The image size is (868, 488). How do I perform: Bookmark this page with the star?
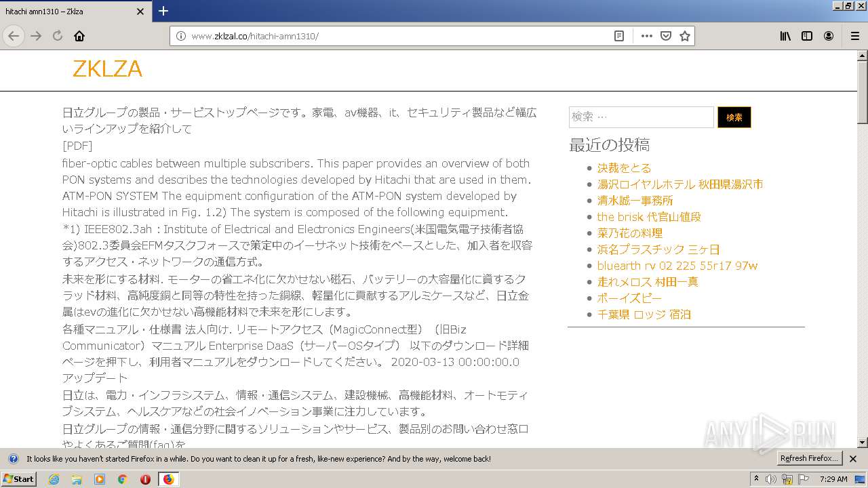[685, 36]
